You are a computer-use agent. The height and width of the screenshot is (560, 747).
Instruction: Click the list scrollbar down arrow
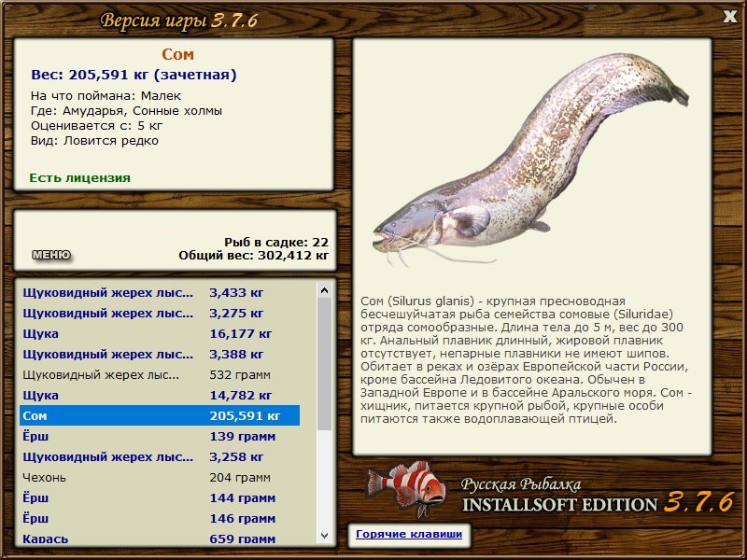click(324, 536)
